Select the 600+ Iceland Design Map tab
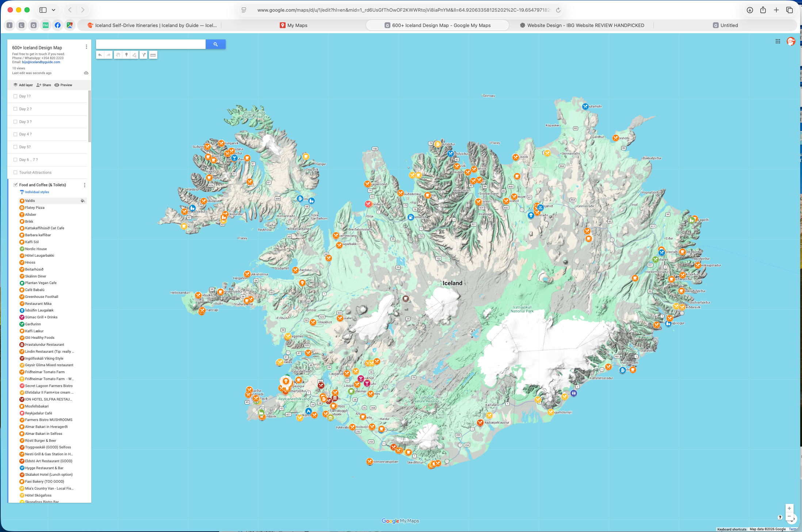The image size is (802, 532). (438, 26)
